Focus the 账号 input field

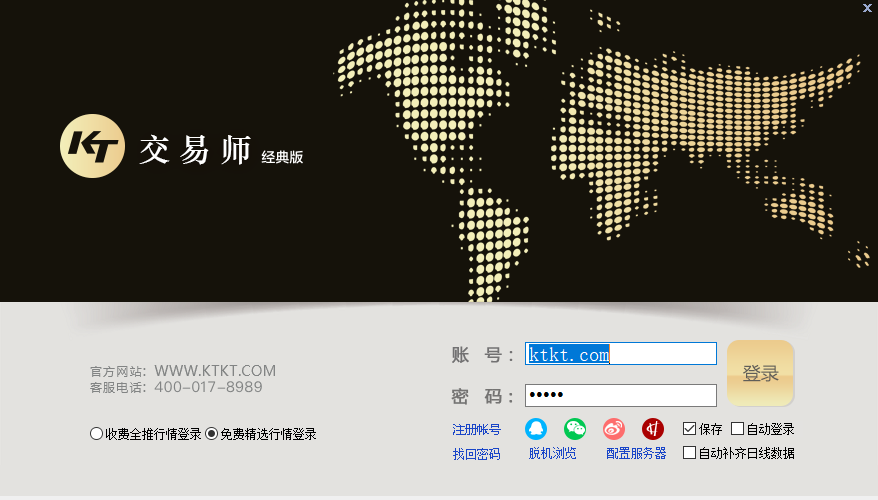pyautogui.click(x=620, y=354)
